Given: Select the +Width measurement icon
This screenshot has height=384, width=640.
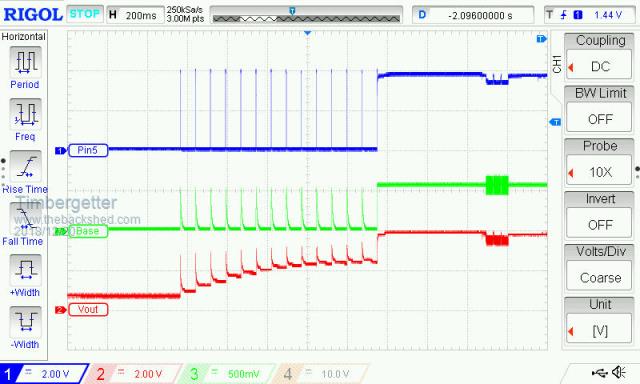Looking at the screenshot, I should (25, 269).
